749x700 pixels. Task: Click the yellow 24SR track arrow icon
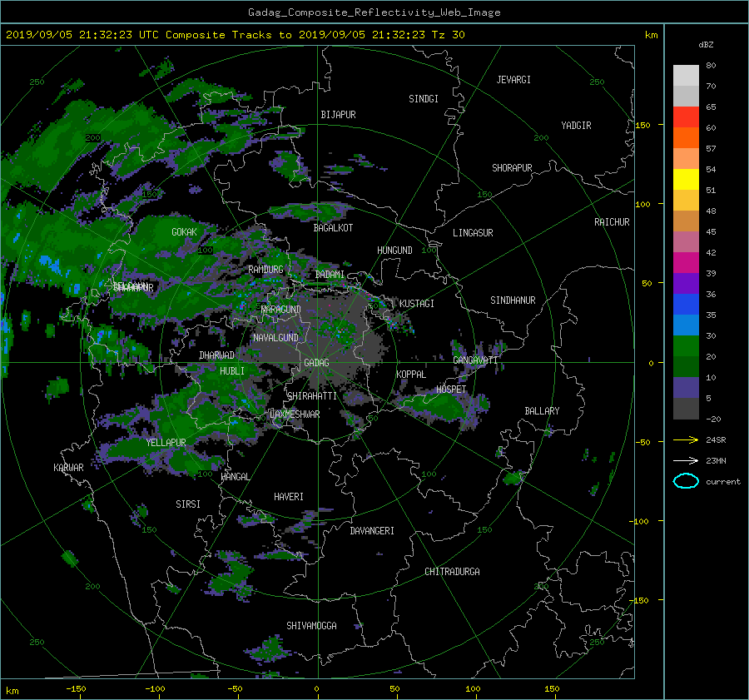686,439
